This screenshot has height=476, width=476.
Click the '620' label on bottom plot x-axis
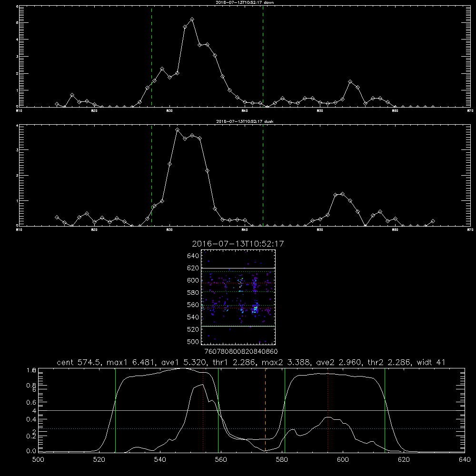(404, 460)
